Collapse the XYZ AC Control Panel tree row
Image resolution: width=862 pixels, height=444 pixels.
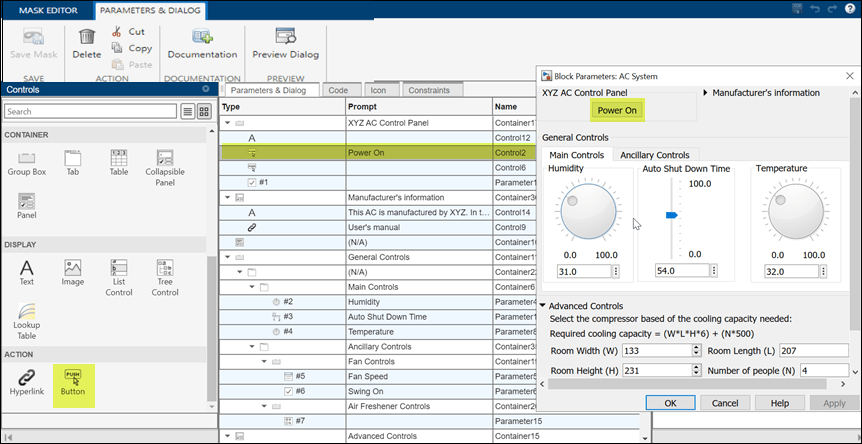[x=227, y=123]
